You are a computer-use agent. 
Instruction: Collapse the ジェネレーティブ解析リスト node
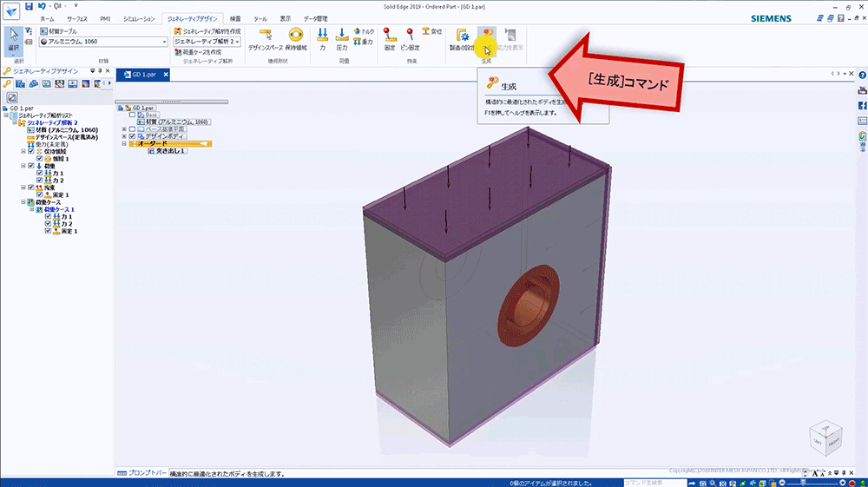(6, 115)
